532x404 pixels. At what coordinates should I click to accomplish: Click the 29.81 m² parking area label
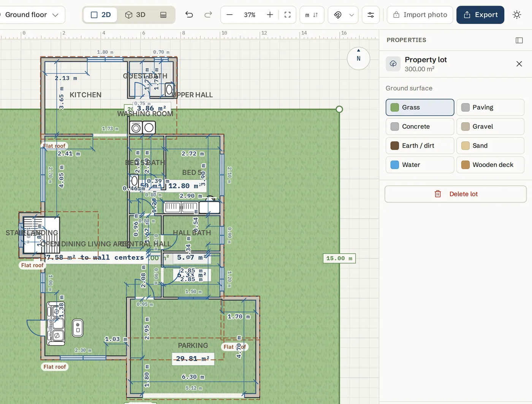[193, 359]
